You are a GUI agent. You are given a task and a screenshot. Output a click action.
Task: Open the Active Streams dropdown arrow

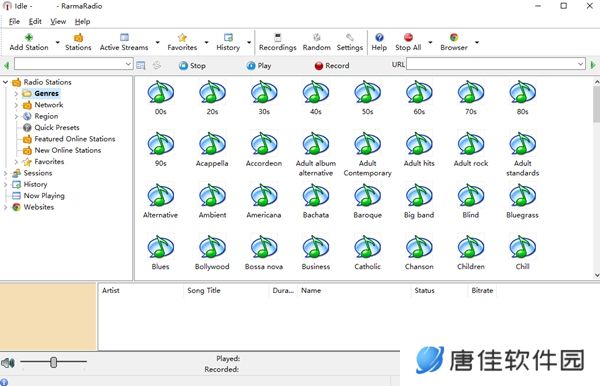coord(158,42)
